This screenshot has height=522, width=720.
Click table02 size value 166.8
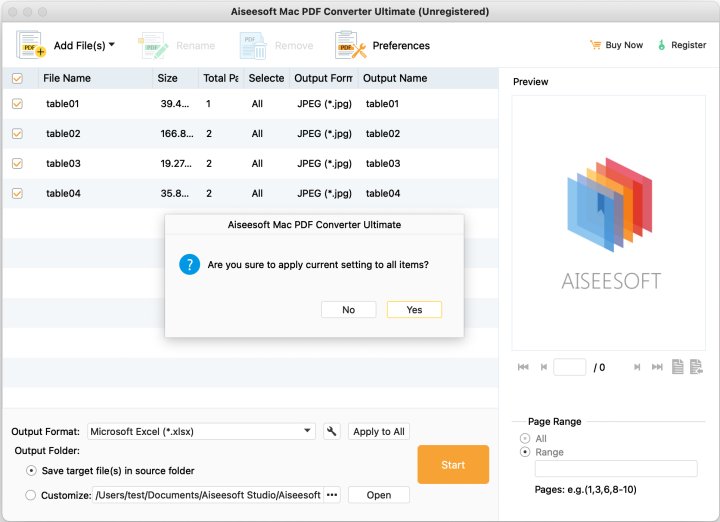(x=177, y=134)
